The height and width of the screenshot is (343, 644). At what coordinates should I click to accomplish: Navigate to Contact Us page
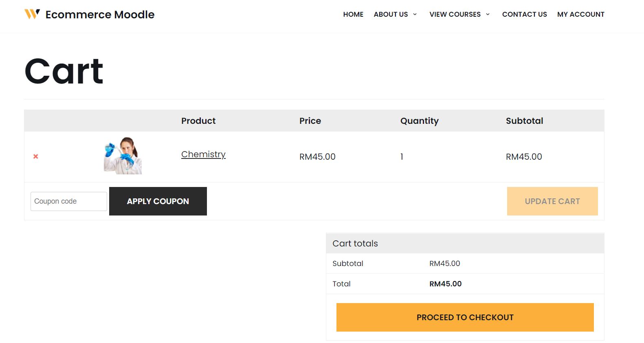tap(524, 14)
